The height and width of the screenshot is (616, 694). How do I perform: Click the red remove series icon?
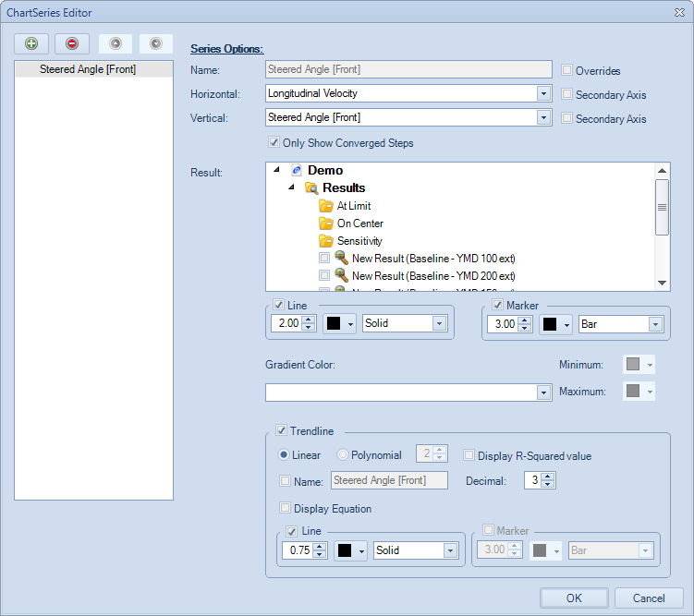click(72, 43)
